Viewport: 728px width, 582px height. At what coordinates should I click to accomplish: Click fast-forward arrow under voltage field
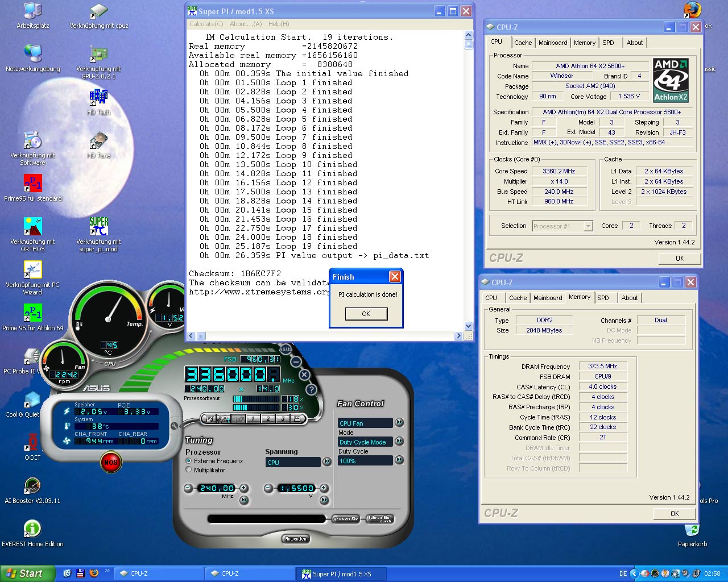click(x=324, y=500)
